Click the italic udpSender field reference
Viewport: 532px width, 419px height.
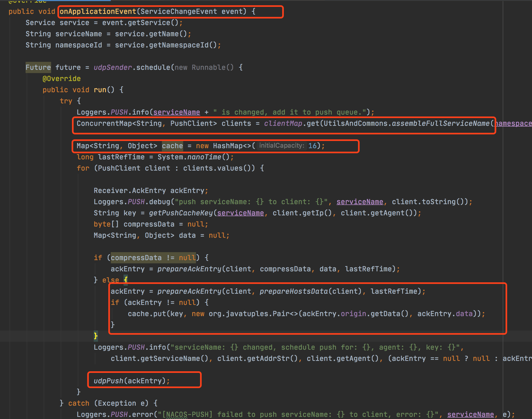(113, 67)
